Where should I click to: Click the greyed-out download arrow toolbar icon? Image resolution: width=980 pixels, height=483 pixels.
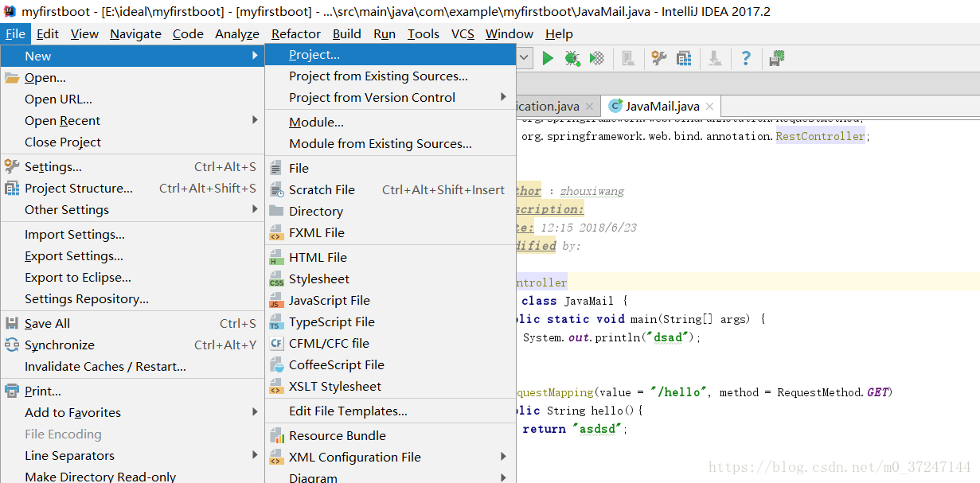tap(715, 58)
